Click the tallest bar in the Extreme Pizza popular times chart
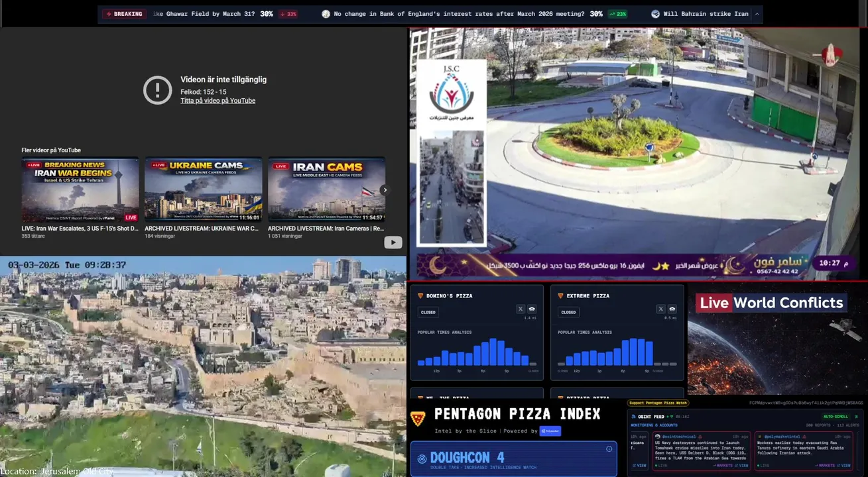The height and width of the screenshot is (477, 868). click(x=633, y=352)
